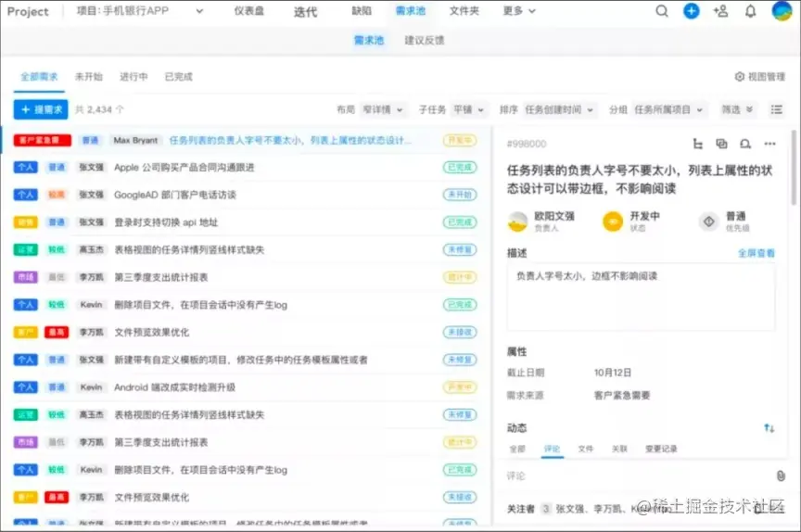Switch to the 未开始 tab
The image size is (801, 532).
[89, 77]
